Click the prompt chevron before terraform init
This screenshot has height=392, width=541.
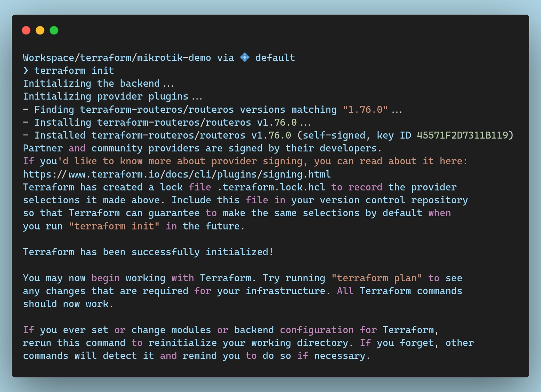coord(26,71)
